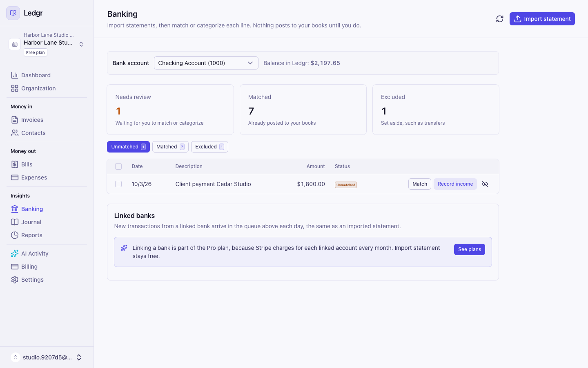588x368 pixels.
Task: Click the Import statement button
Action: pyautogui.click(x=542, y=19)
